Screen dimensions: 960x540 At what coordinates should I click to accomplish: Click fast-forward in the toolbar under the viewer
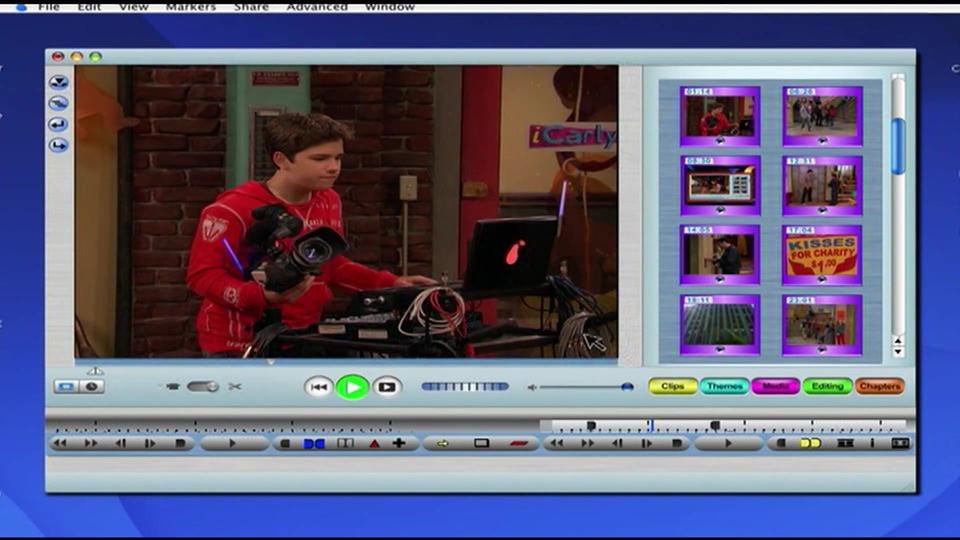91,443
